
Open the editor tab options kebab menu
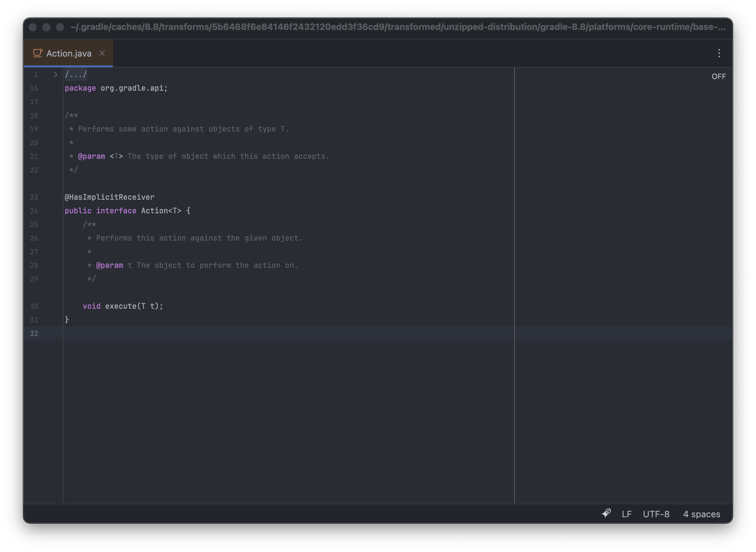[x=719, y=53]
